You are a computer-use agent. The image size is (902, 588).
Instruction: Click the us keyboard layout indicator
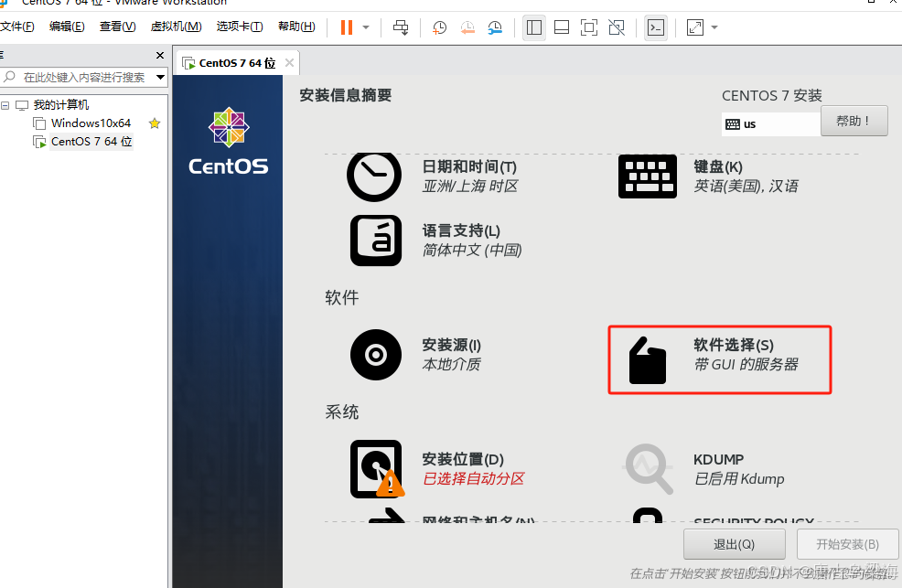(771, 124)
